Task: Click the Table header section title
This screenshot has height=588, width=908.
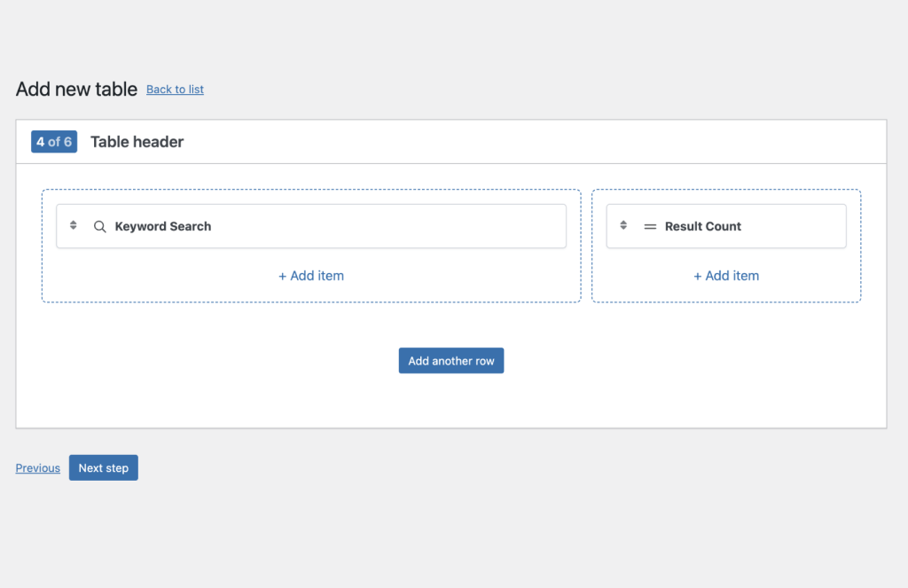Action: pos(137,142)
